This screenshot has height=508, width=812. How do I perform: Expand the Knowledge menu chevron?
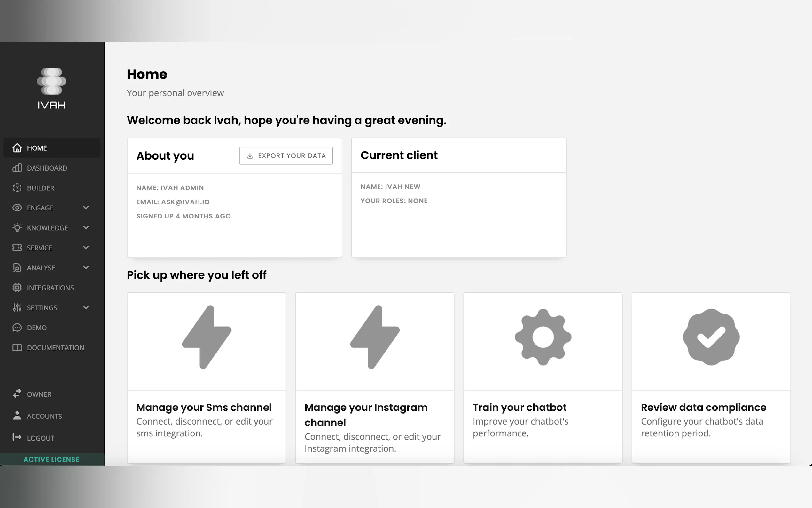[86, 228]
